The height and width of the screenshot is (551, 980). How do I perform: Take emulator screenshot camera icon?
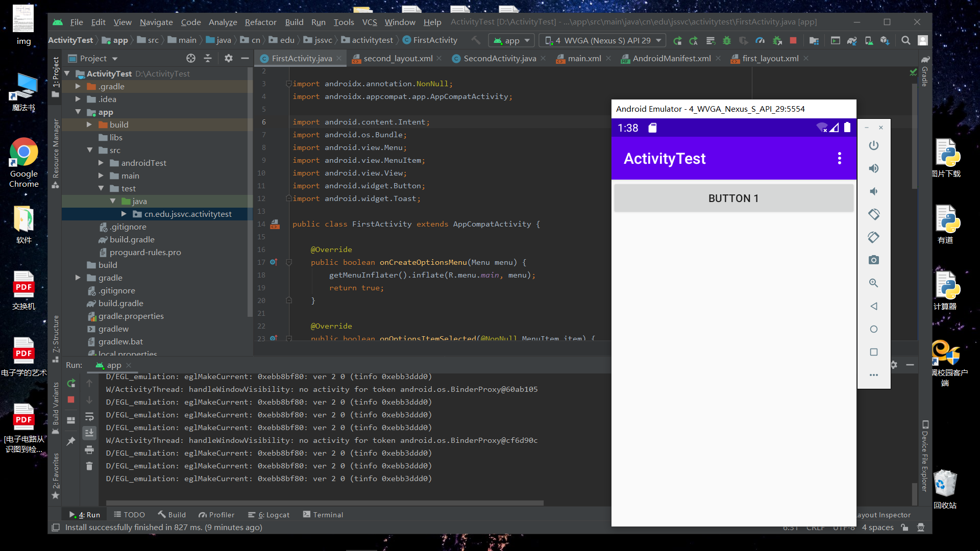[874, 260]
